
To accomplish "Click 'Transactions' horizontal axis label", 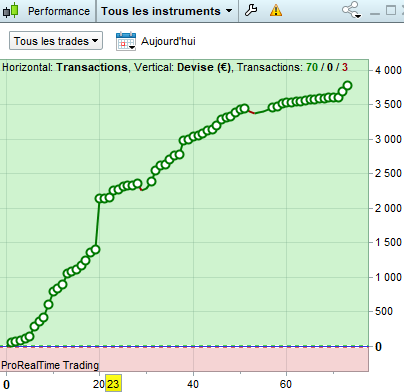I will [92, 67].
